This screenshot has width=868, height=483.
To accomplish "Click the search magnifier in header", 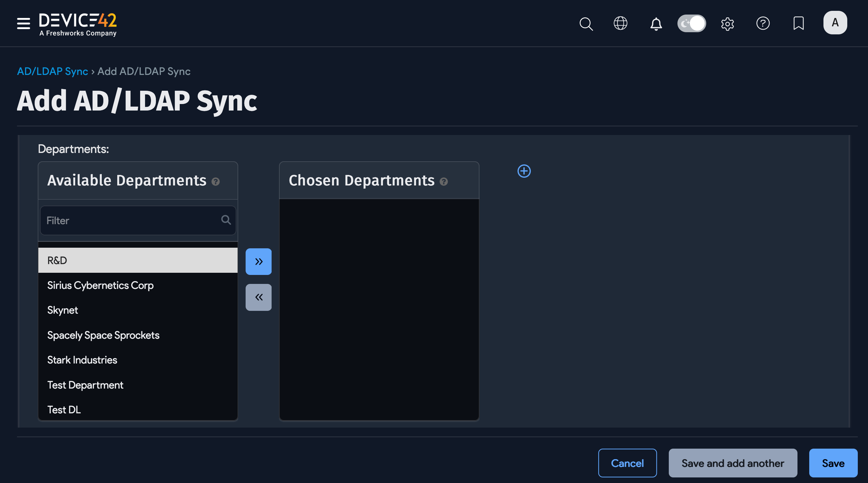I will [x=586, y=24].
